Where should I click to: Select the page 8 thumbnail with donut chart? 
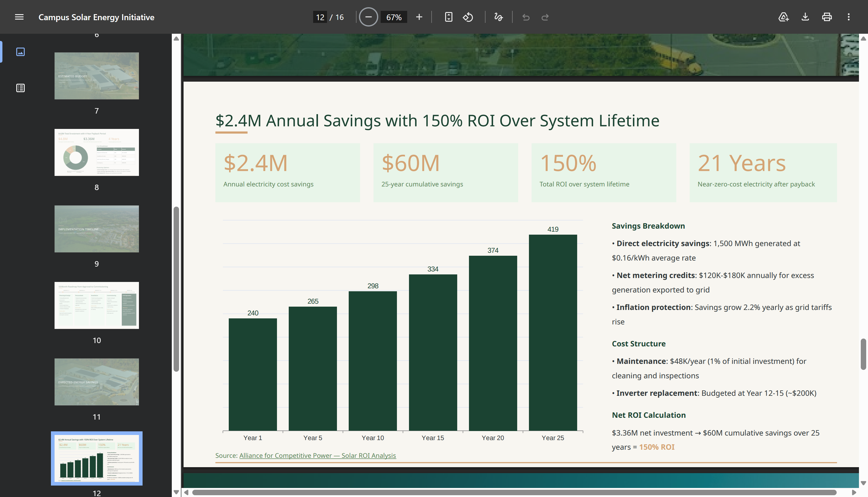pos(97,152)
